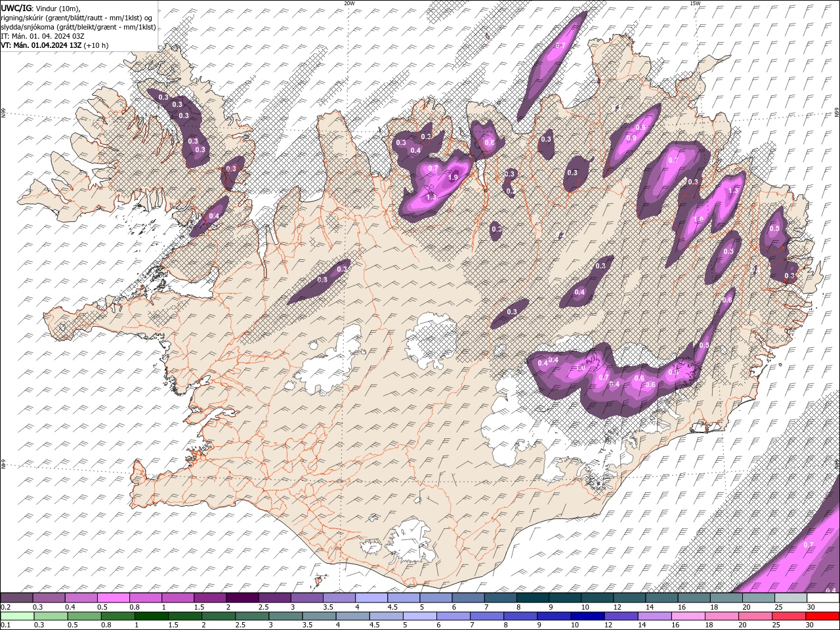Click the top legend row label '0.2'

5,607
